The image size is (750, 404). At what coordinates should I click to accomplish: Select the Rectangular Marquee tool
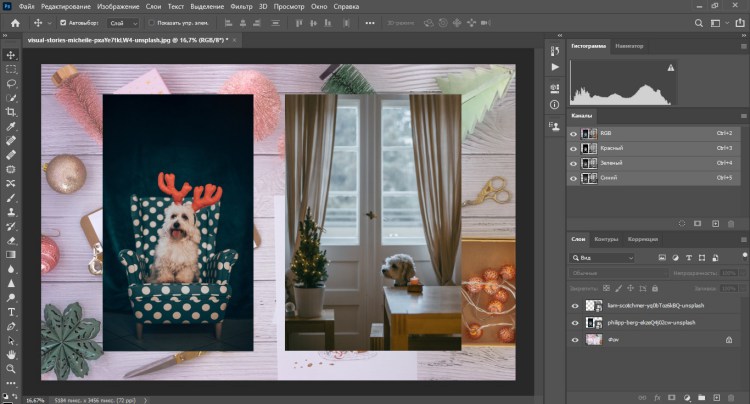coord(11,69)
